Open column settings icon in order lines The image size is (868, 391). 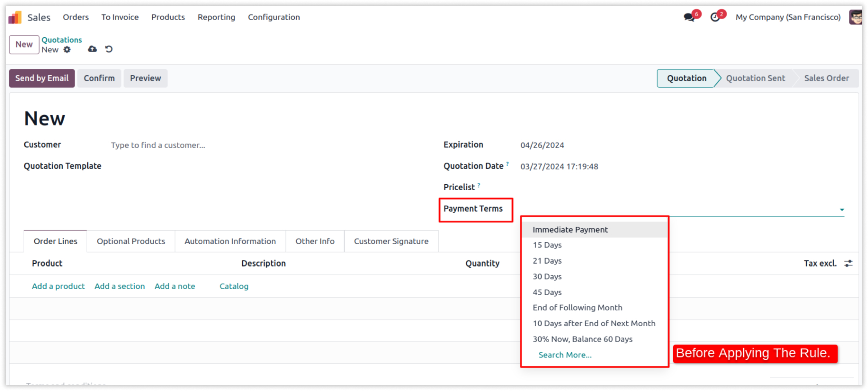[848, 263]
